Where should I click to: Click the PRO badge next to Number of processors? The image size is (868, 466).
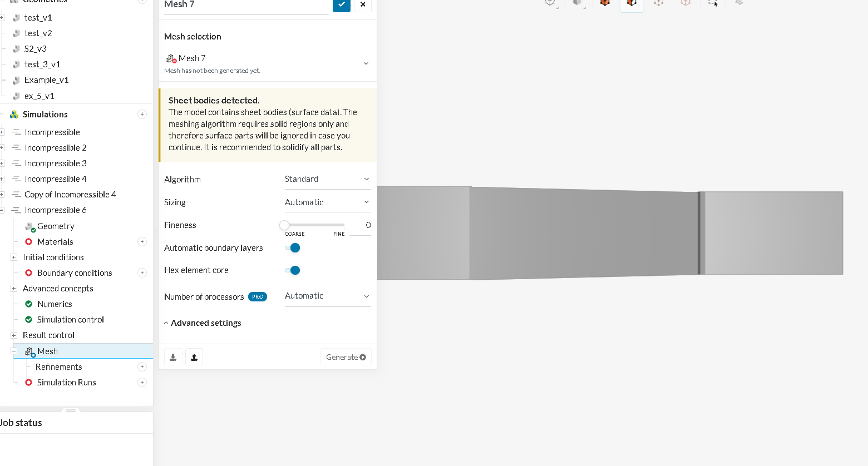tap(258, 296)
